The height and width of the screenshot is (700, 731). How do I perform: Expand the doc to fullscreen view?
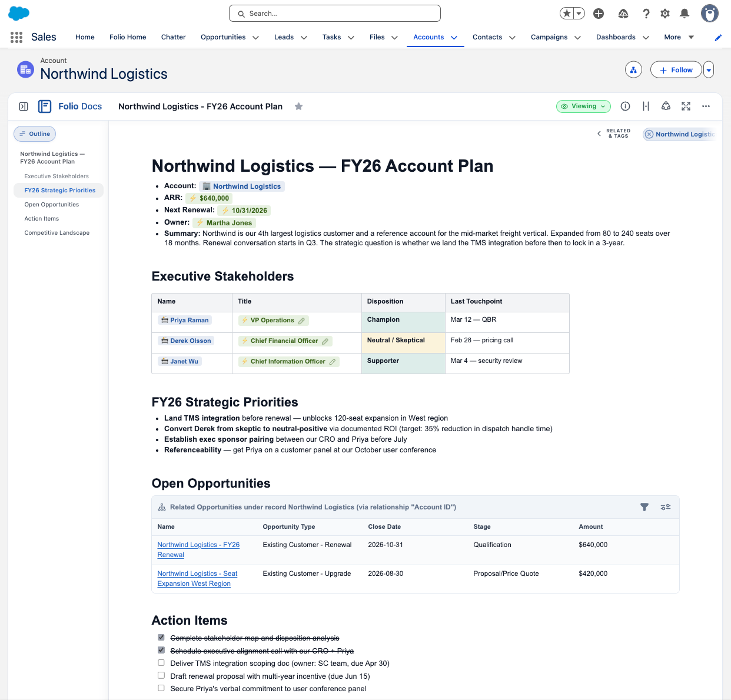pyautogui.click(x=686, y=106)
